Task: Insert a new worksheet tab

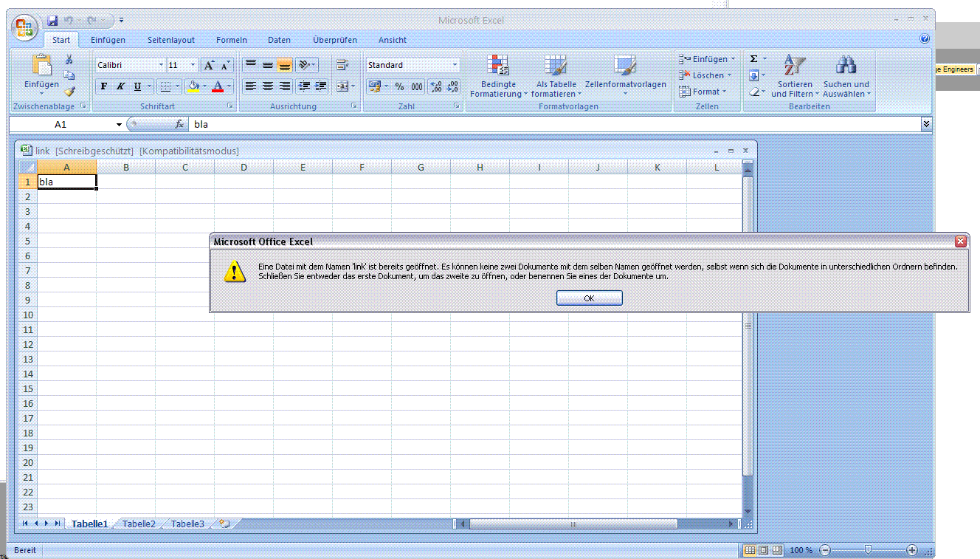Action: tap(224, 524)
